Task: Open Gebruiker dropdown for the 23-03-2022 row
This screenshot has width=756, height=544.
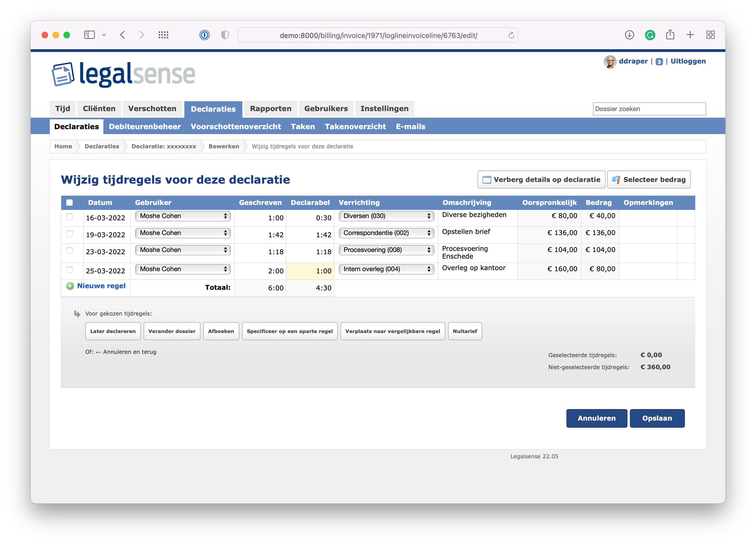Action: [183, 250]
